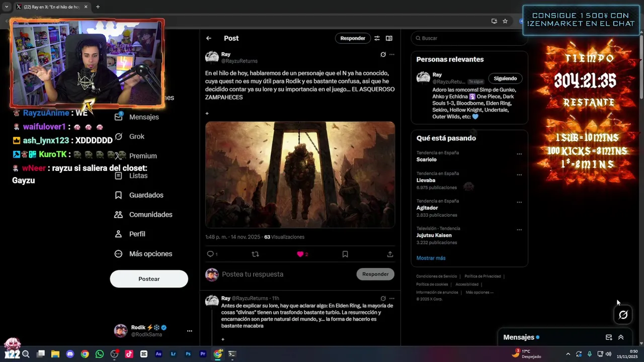Open Photoshop from the taskbar
Viewport: 644px width, 362px height.
pyautogui.click(x=188, y=354)
